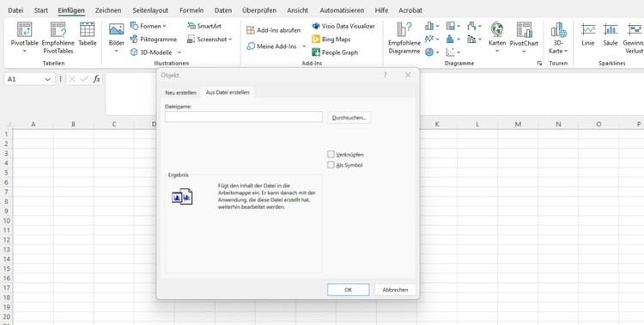The width and height of the screenshot is (644, 325).
Task: Insert a hierarchy treemap chart
Action: tap(453, 26)
